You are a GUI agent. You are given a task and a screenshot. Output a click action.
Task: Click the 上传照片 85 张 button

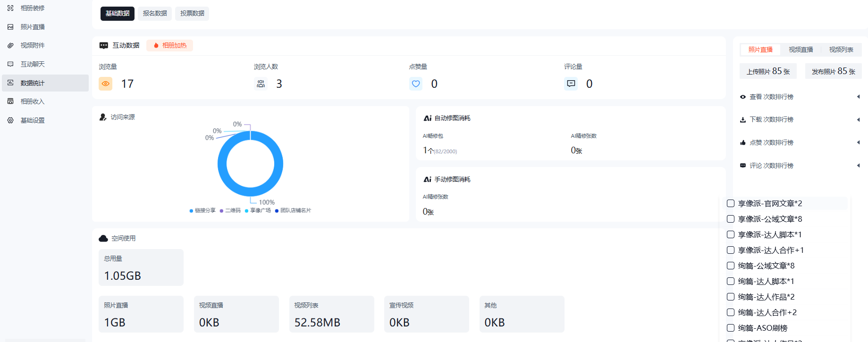[x=768, y=71]
